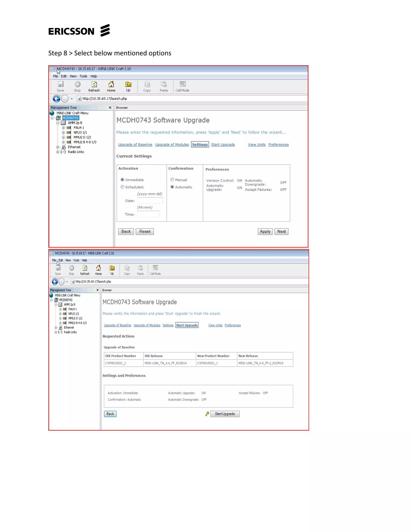Open Tools menu in upper window
The image size is (411, 532).
click(x=83, y=76)
